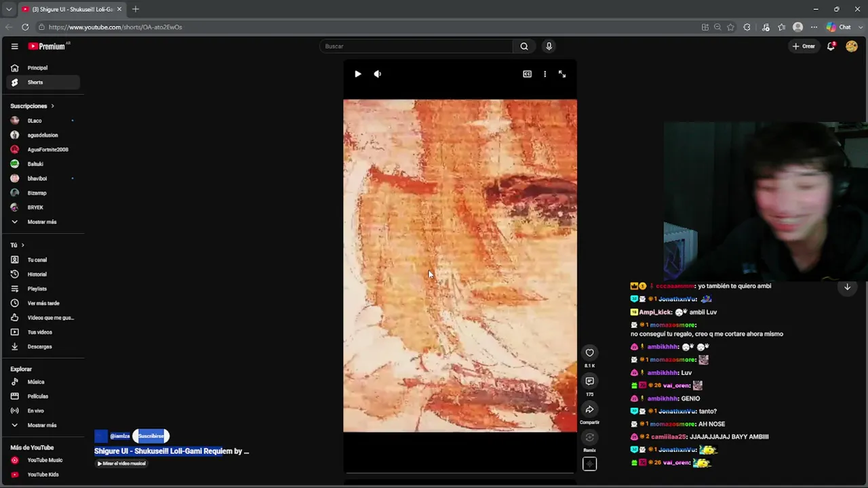Open the @iamlza channel handle
Image resolution: width=868 pixels, height=488 pixels.
coord(120,436)
